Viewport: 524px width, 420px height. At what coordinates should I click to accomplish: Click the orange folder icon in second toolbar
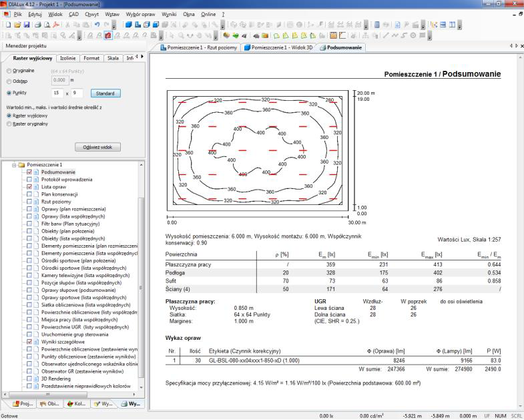click(x=265, y=35)
